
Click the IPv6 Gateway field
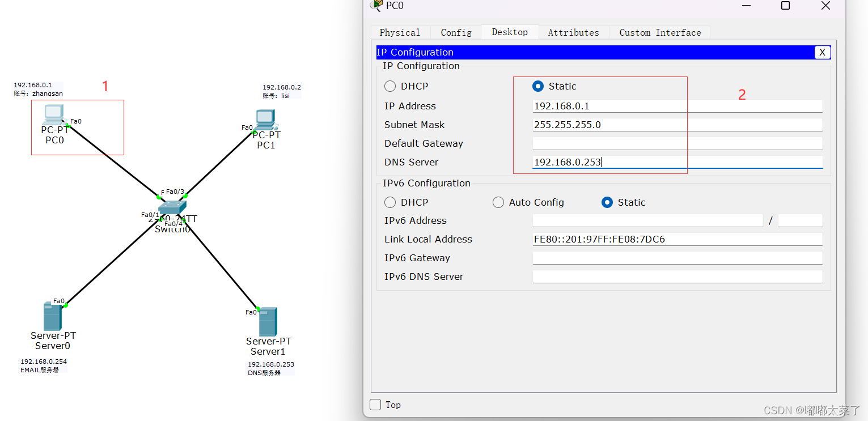(x=678, y=258)
